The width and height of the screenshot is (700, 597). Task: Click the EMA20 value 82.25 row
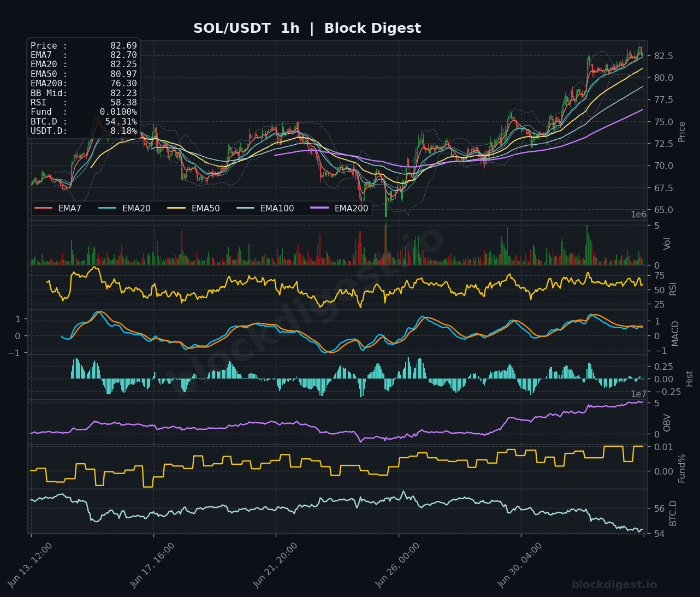pyautogui.click(x=84, y=64)
